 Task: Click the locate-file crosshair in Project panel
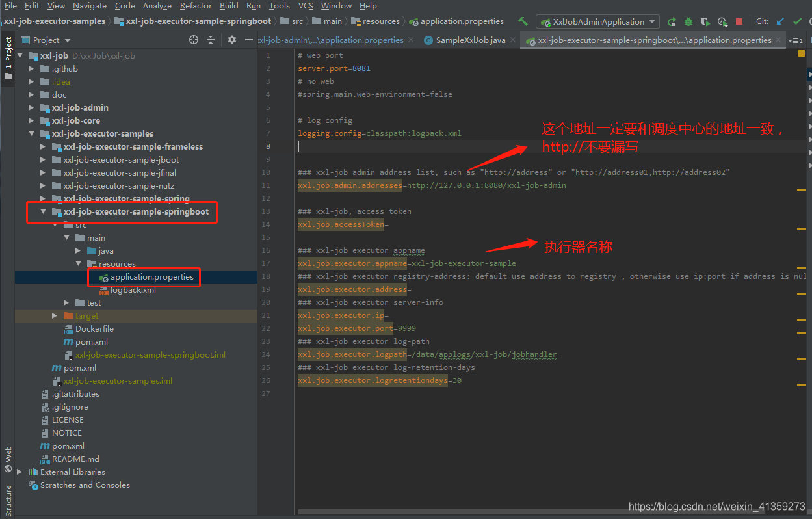193,40
